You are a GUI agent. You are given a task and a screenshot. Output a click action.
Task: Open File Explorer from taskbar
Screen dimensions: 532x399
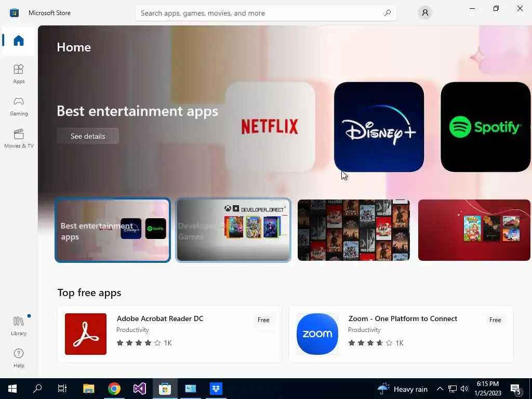click(88, 389)
